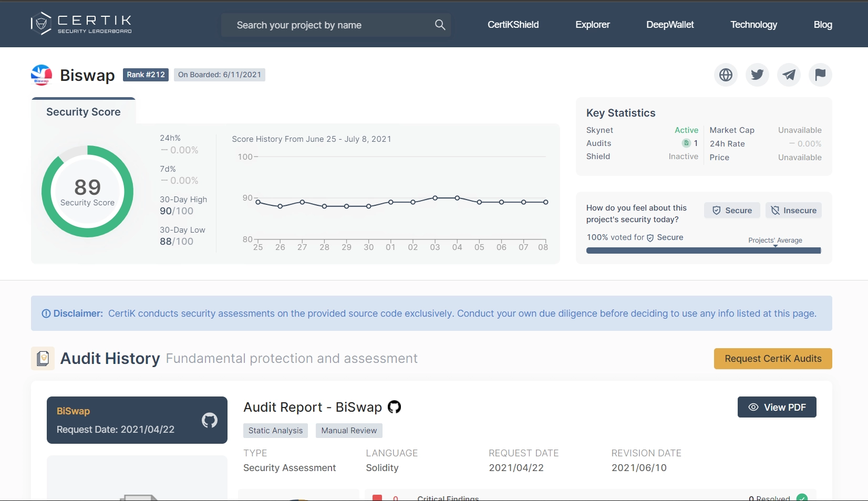This screenshot has height=501, width=868.
Task: Go to the Explorer page
Action: tap(592, 25)
